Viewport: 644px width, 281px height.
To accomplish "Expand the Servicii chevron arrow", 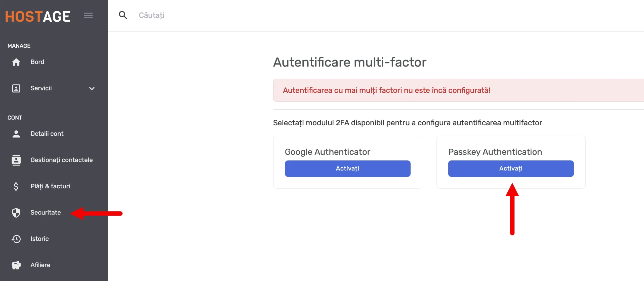I will point(92,88).
